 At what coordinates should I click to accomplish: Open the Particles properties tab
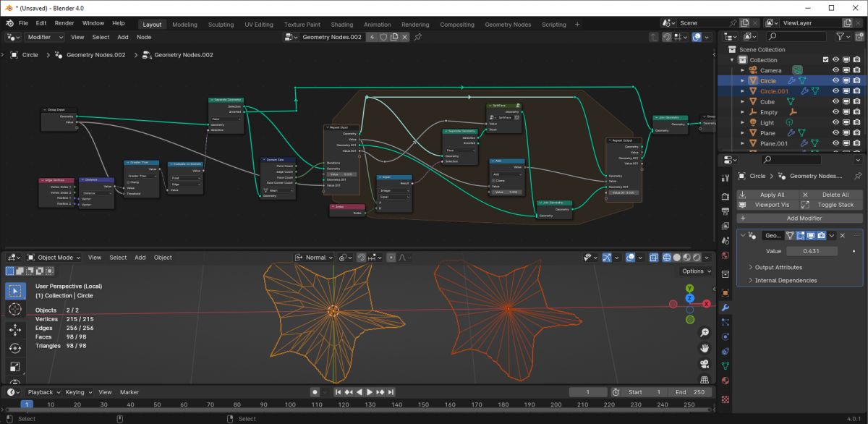point(726,322)
